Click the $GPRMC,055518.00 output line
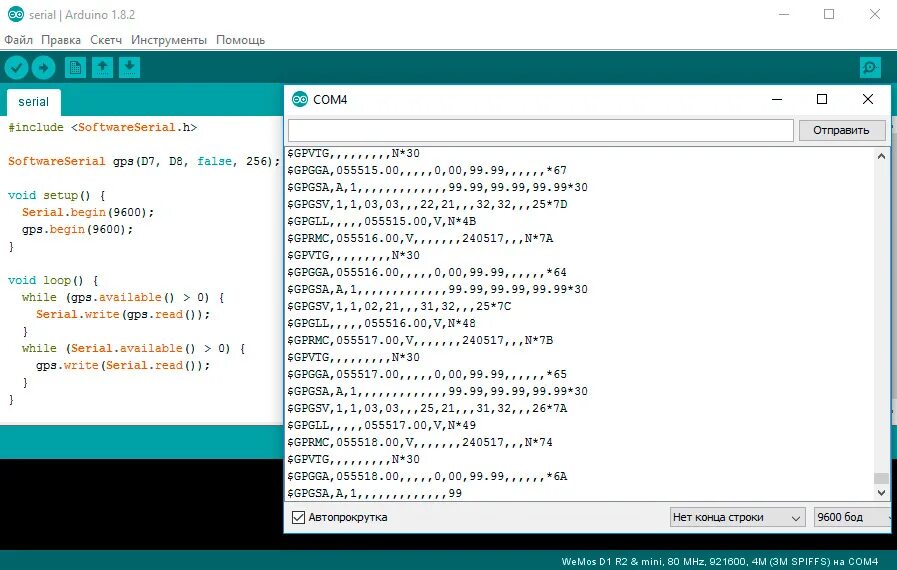The height and width of the screenshot is (570, 897). tap(420, 442)
